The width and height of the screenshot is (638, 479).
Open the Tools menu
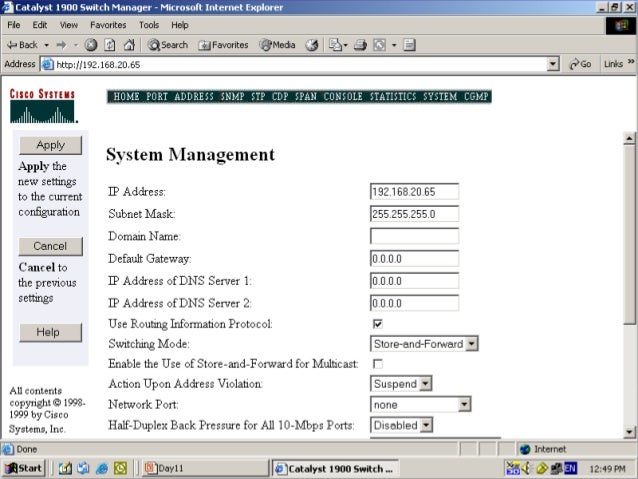[149, 25]
